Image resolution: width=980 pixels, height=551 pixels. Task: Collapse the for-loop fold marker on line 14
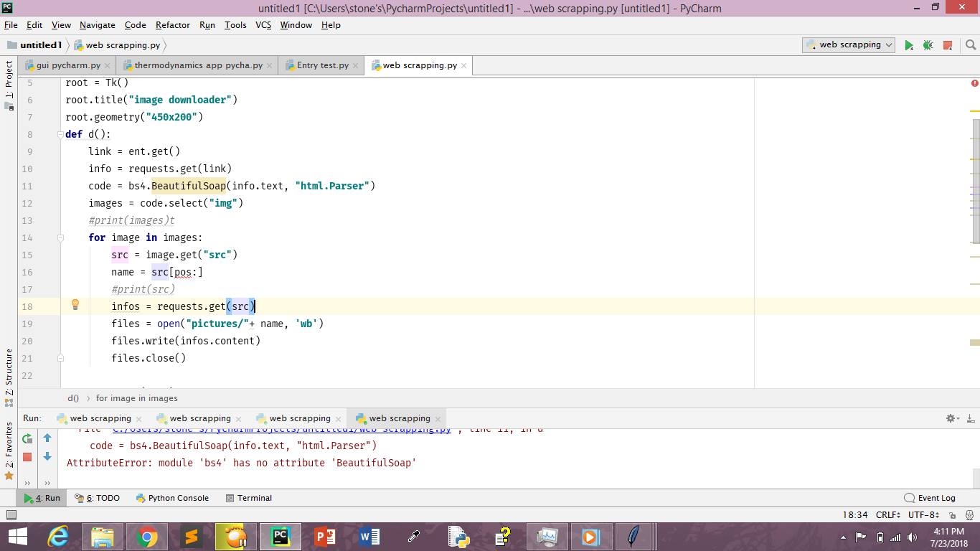(60, 237)
